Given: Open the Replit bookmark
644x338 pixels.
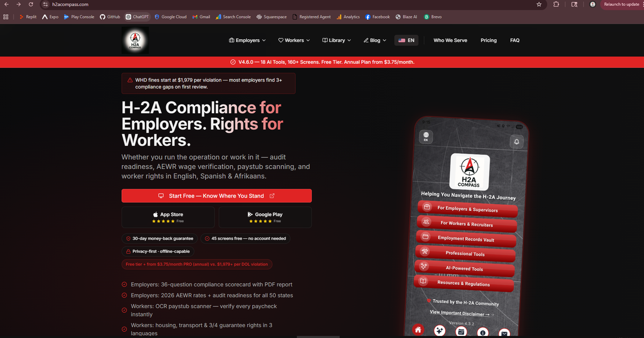Looking at the screenshot, I should (x=28, y=17).
